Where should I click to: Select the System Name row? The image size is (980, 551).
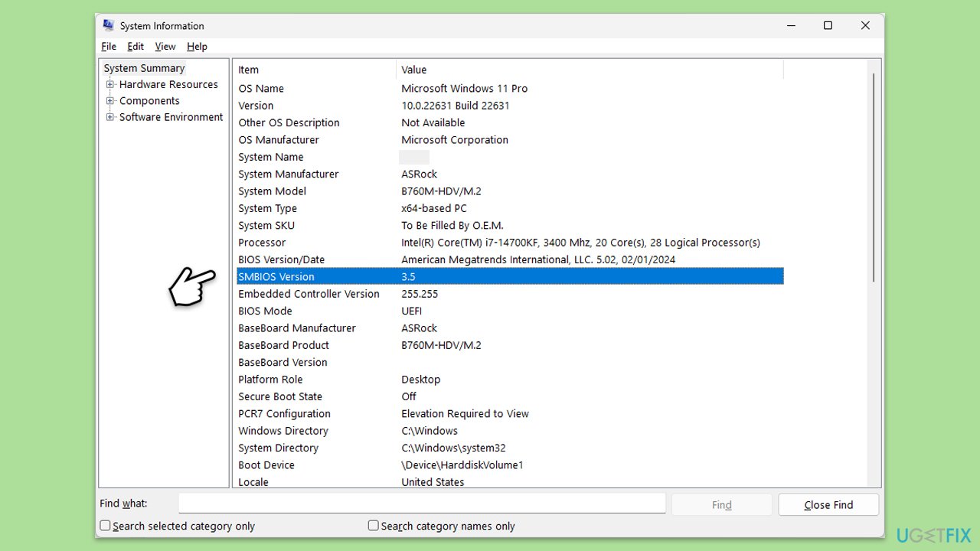tap(510, 157)
